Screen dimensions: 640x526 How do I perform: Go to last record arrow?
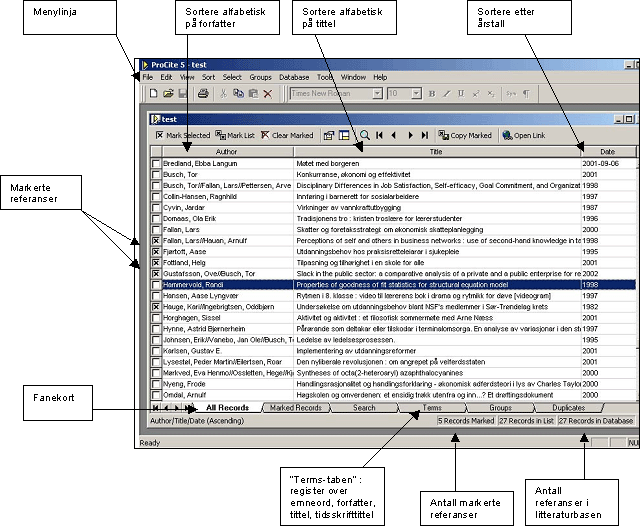[x=425, y=135]
